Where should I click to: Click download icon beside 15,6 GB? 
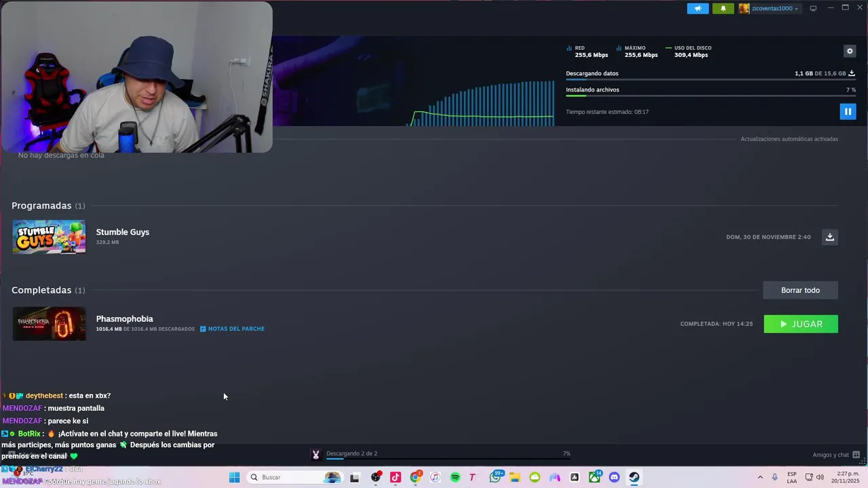pos(852,73)
